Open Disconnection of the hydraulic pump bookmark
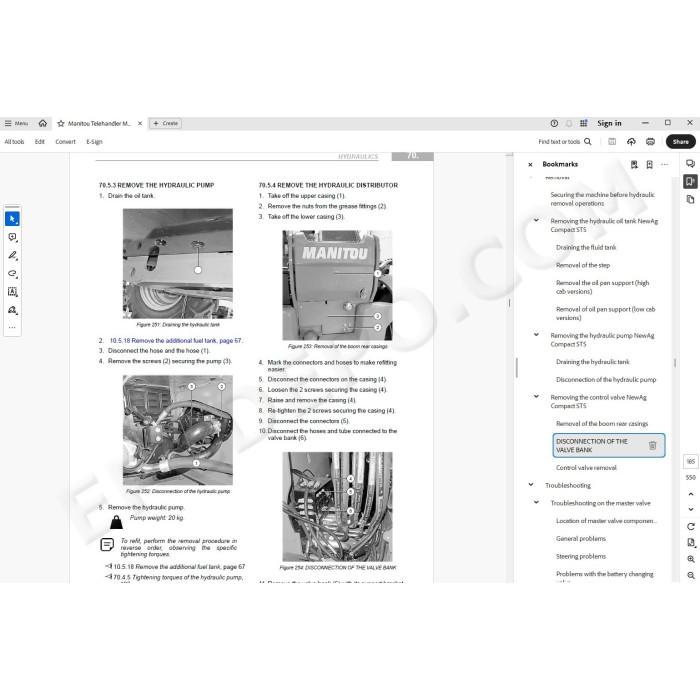 [606, 379]
